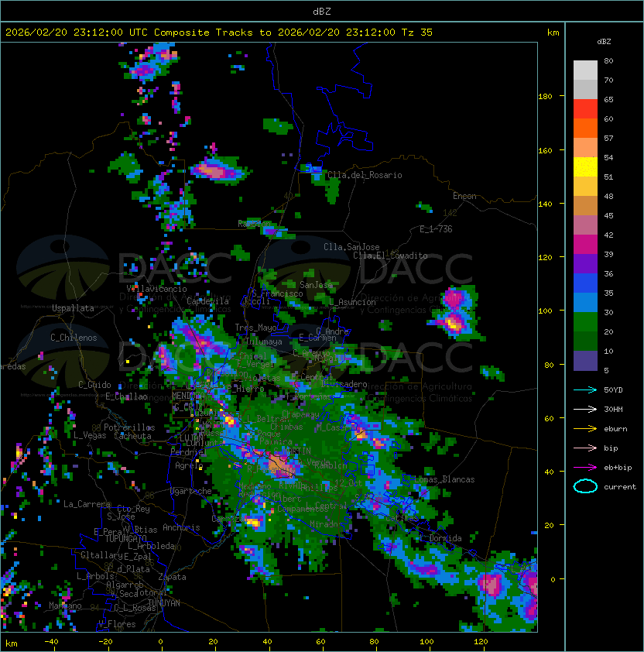Click the 'TUNUYAN' map label
The width and height of the screenshot is (644, 652).
tap(164, 603)
